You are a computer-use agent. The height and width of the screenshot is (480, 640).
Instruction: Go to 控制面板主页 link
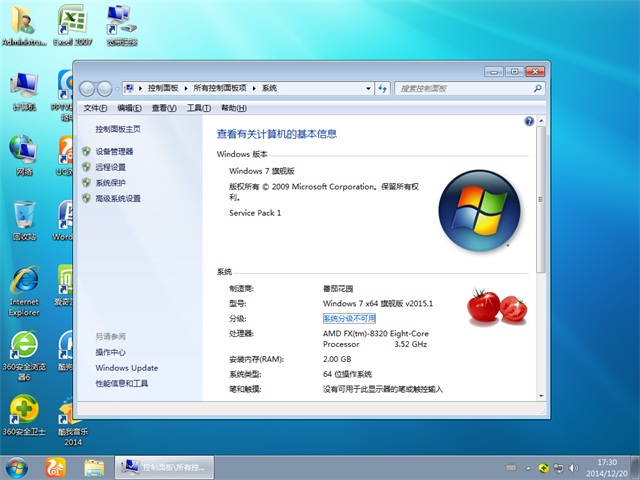[118, 129]
